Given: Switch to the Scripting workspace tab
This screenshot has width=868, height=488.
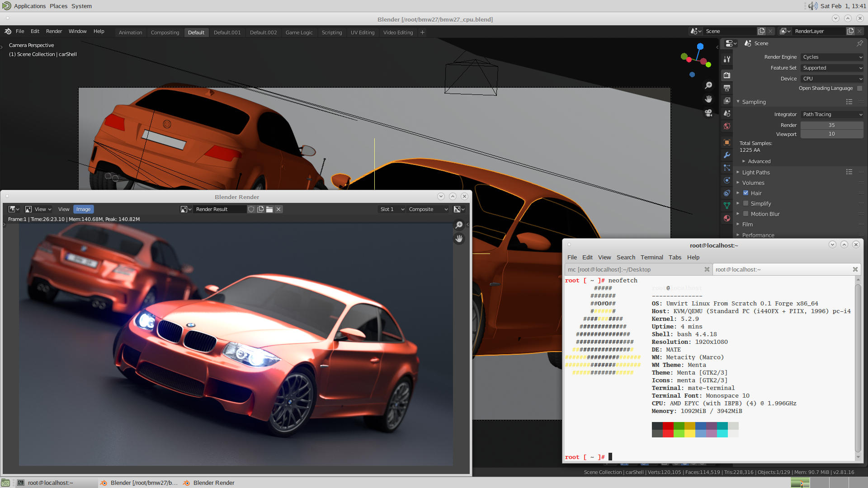Looking at the screenshot, I should click(x=332, y=33).
